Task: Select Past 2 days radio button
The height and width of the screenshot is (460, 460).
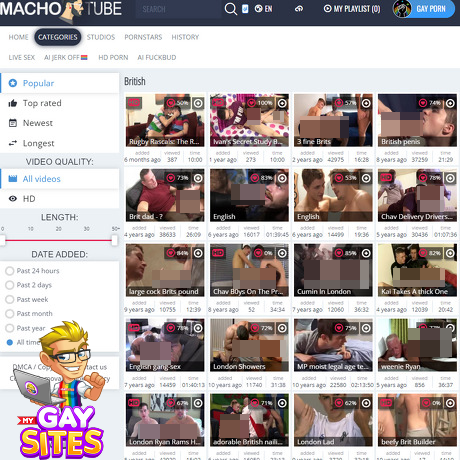Action: pyautogui.click(x=10, y=285)
